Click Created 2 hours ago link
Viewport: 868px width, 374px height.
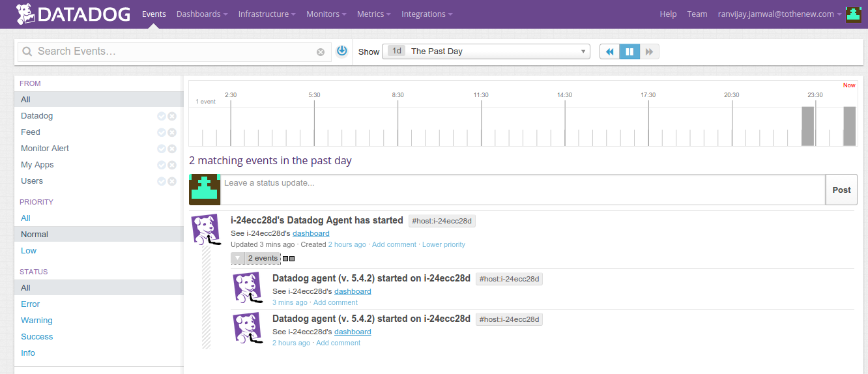tap(347, 244)
